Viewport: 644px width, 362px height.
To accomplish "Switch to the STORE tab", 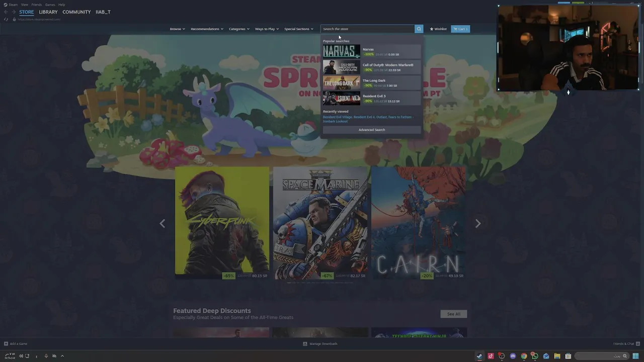I will [x=27, y=12].
